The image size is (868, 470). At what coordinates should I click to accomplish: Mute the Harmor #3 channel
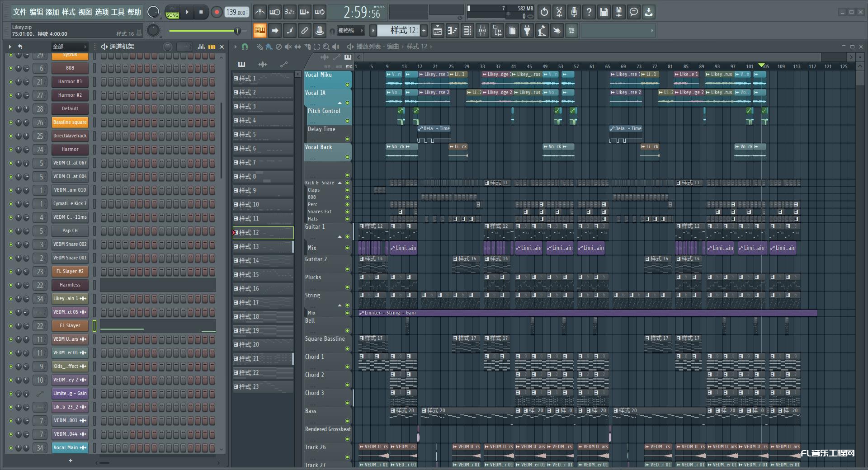point(11,82)
